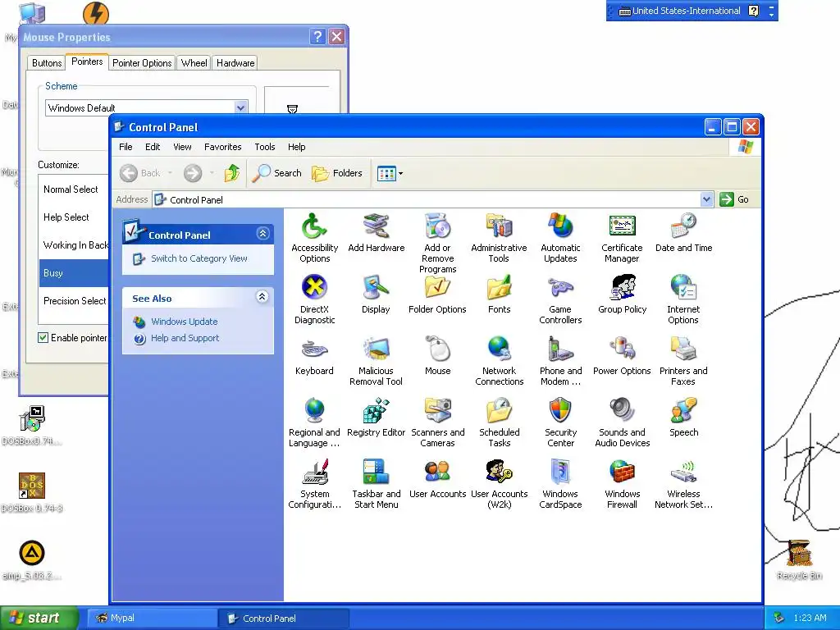Open System Configuration icon

click(314, 484)
